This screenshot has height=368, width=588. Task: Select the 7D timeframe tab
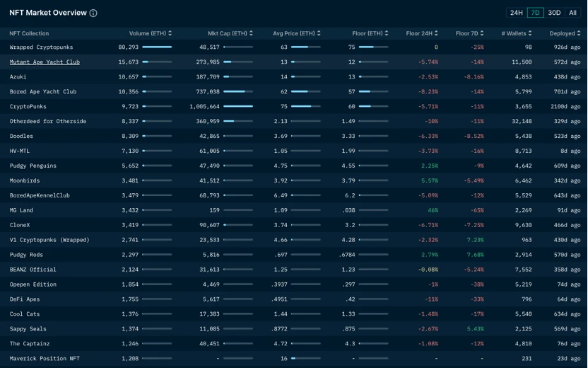(x=535, y=13)
